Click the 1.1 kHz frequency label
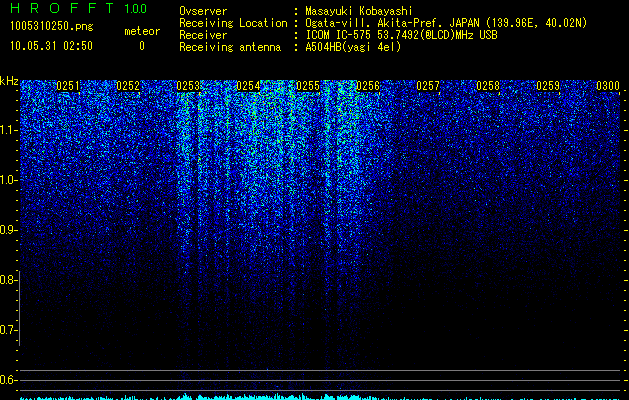This screenshot has height=400, width=629. coord(7,130)
